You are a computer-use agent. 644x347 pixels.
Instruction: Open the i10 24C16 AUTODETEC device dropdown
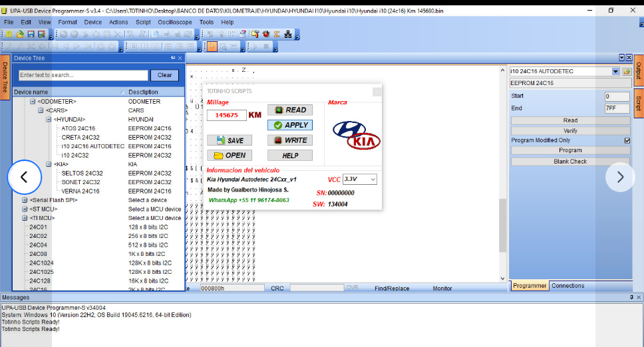(615, 71)
